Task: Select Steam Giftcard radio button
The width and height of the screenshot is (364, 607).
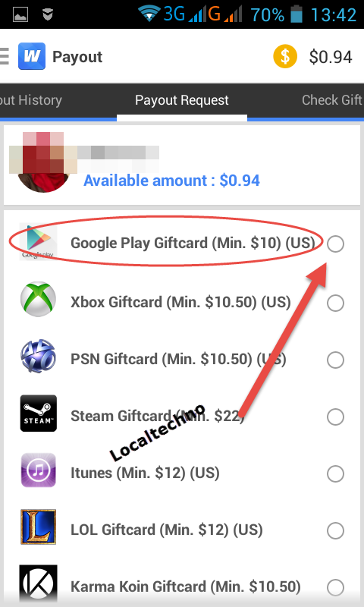Action: click(335, 417)
